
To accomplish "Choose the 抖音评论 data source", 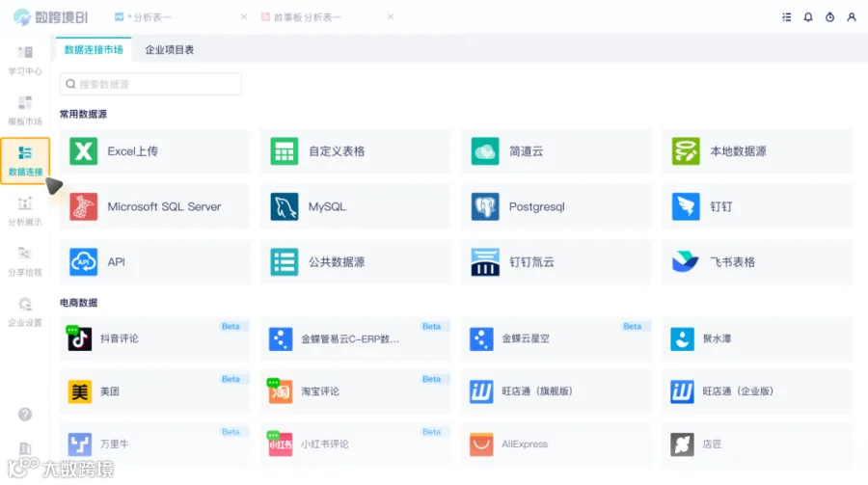I will (154, 338).
